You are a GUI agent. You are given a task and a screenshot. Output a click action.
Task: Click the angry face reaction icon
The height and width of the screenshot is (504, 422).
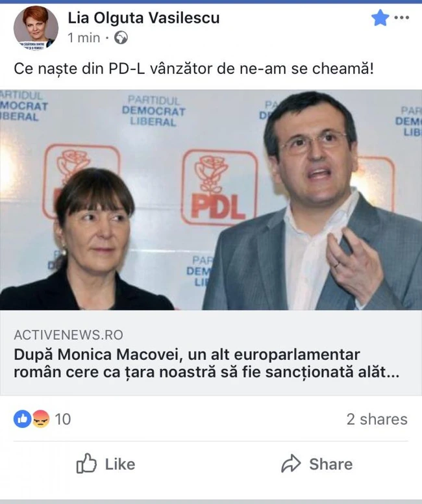coord(41,419)
